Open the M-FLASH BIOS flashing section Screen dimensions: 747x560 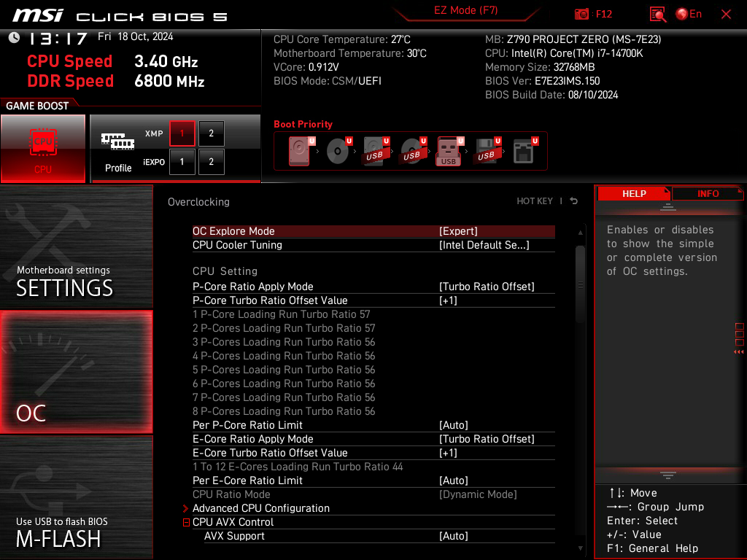click(76, 497)
